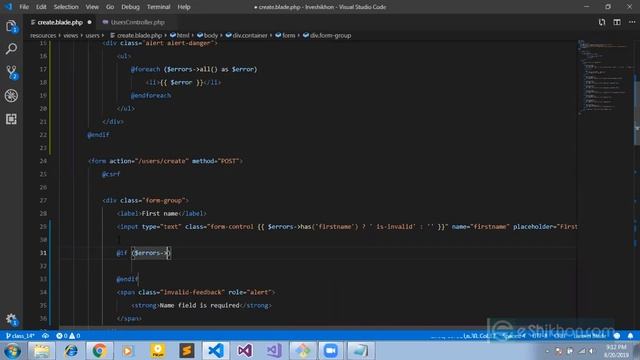Open notifications bell in status bar

point(630,336)
